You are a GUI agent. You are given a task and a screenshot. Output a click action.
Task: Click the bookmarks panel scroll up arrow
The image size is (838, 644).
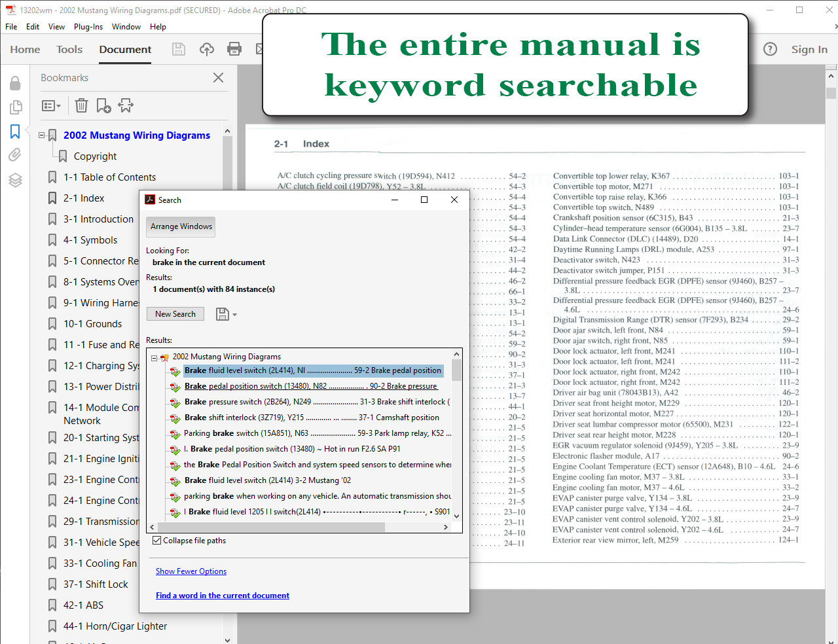(227, 131)
